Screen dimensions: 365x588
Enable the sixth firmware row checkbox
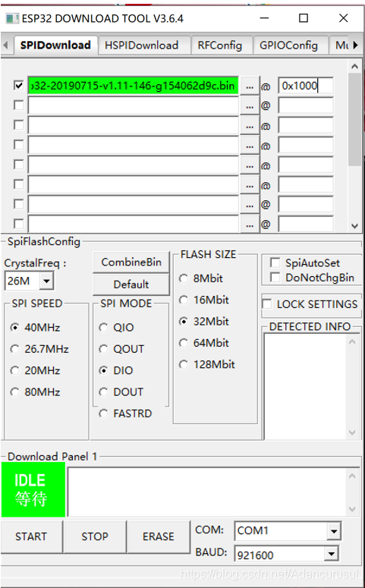(18, 184)
